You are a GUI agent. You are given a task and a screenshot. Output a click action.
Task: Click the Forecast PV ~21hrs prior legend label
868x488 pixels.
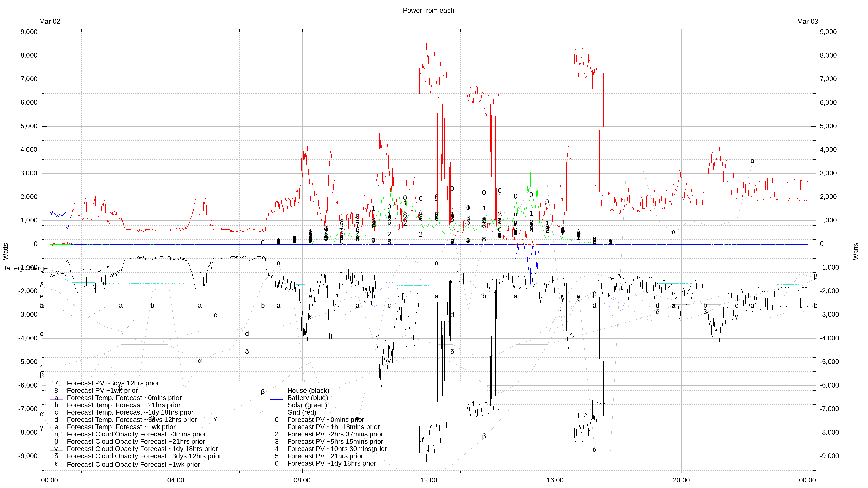[325, 456]
